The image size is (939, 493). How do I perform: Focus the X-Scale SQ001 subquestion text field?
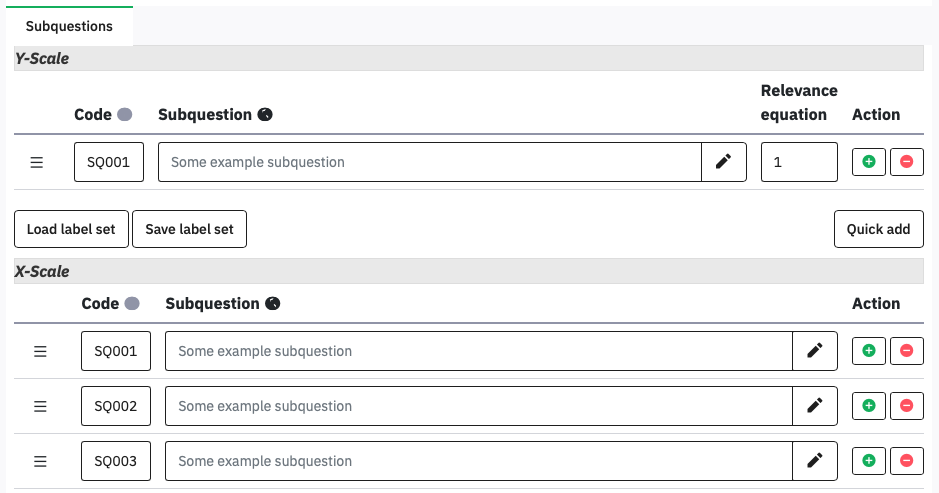coord(478,351)
